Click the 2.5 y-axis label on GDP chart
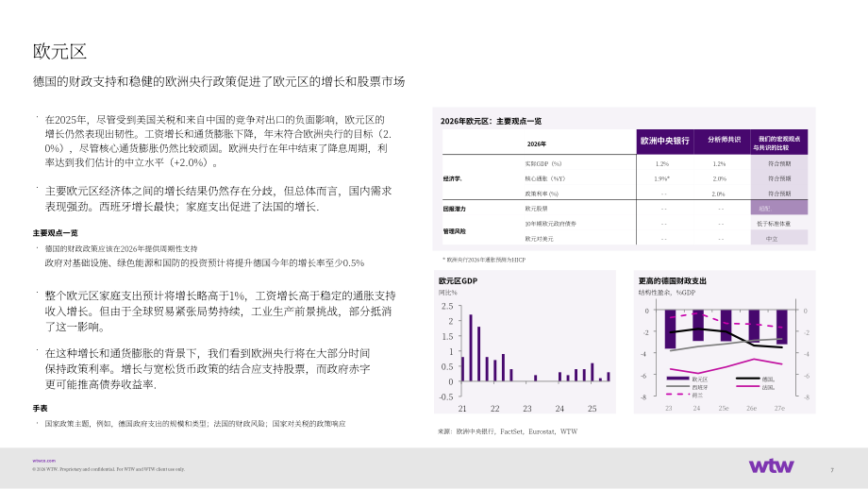 [x=447, y=306]
